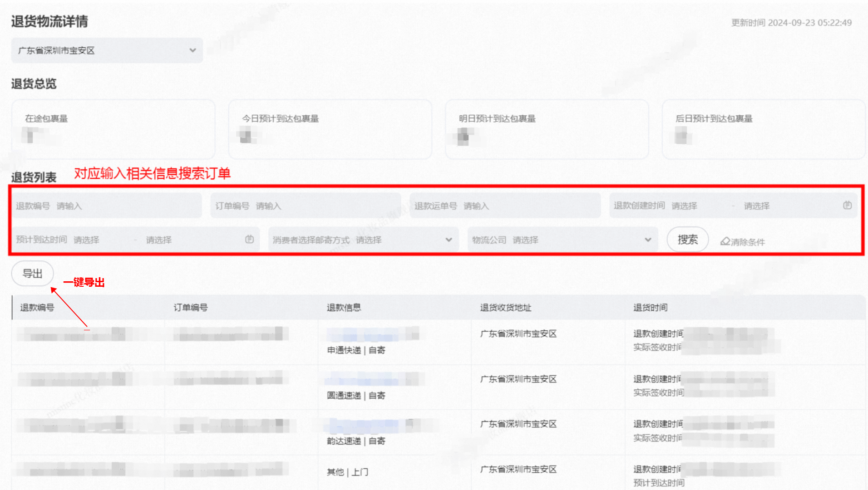This screenshot has height=490, width=868.
Task: Click the 后日预计到达包裹量 card
Action: 764,129
